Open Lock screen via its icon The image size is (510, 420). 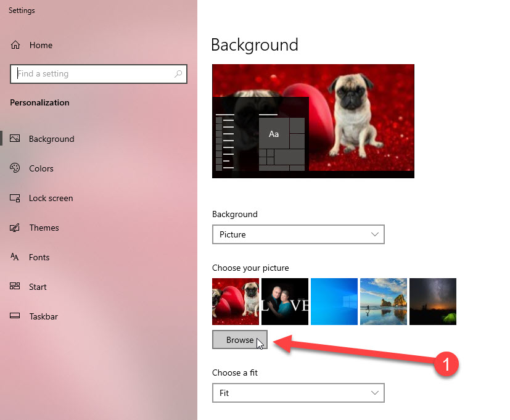[16, 198]
